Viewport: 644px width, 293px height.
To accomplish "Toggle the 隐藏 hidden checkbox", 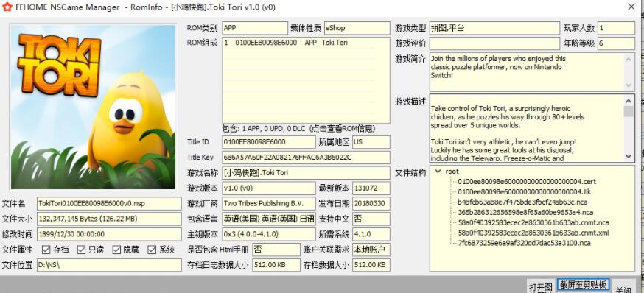I will (x=116, y=250).
